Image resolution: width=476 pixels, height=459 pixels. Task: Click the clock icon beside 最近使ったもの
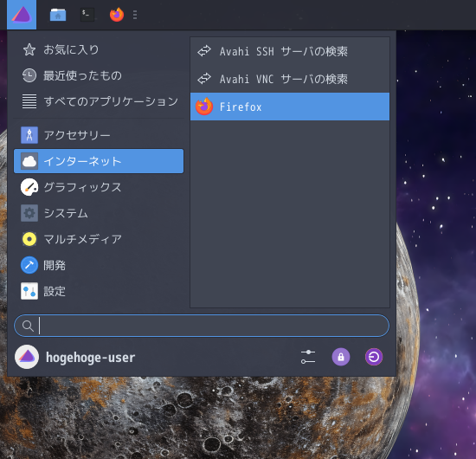29,75
